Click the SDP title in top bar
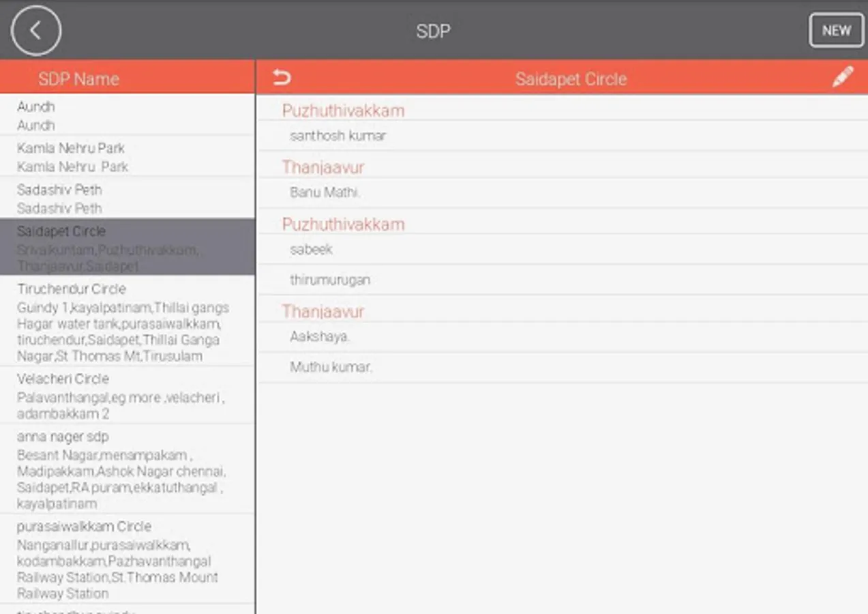Image resolution: width=868 pixels, height=614 pixels. pyautogui.click(x=434, y=31)
